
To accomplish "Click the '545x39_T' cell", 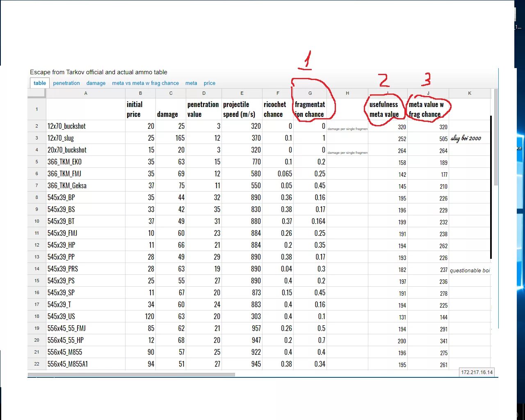I will click(86, 304).
